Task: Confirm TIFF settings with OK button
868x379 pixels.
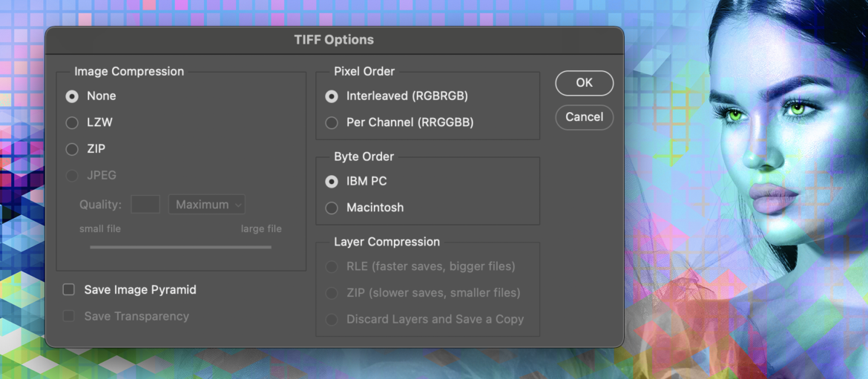Action: point(584,83)
